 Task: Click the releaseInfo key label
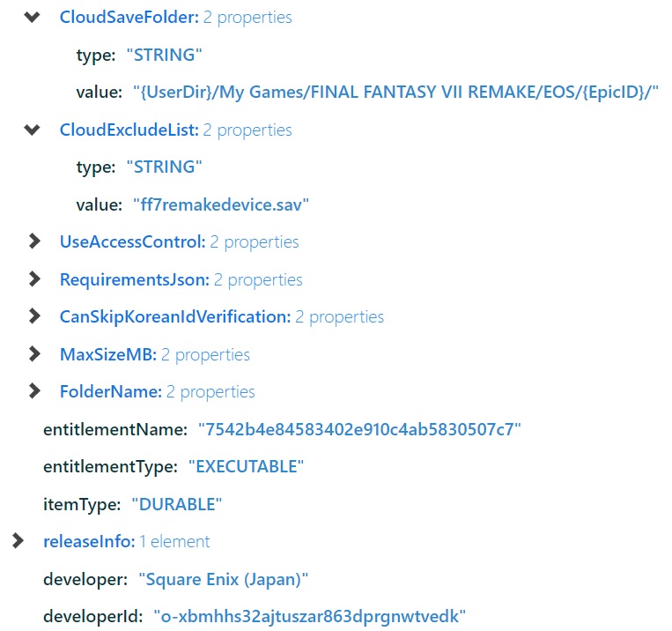coord(88,541)
